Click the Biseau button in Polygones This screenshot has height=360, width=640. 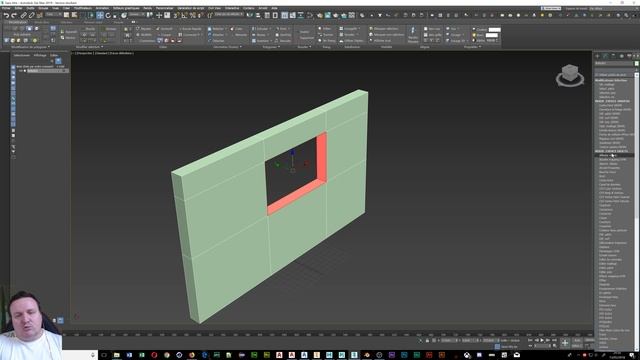coord(260,35)
